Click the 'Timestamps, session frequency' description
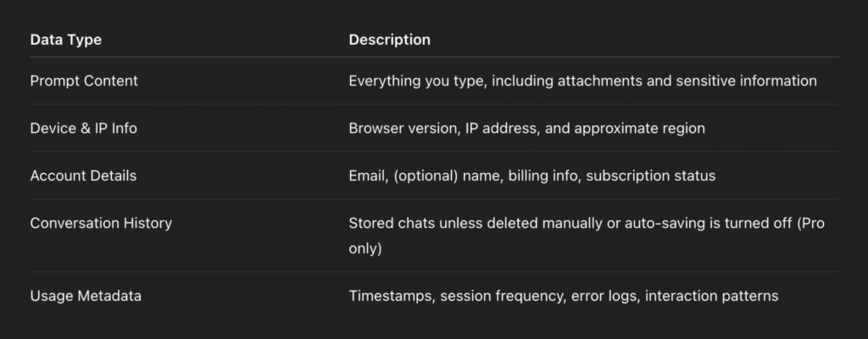Image resolution: width=868 pixels, height=339 pixels. tap(564, 297)
